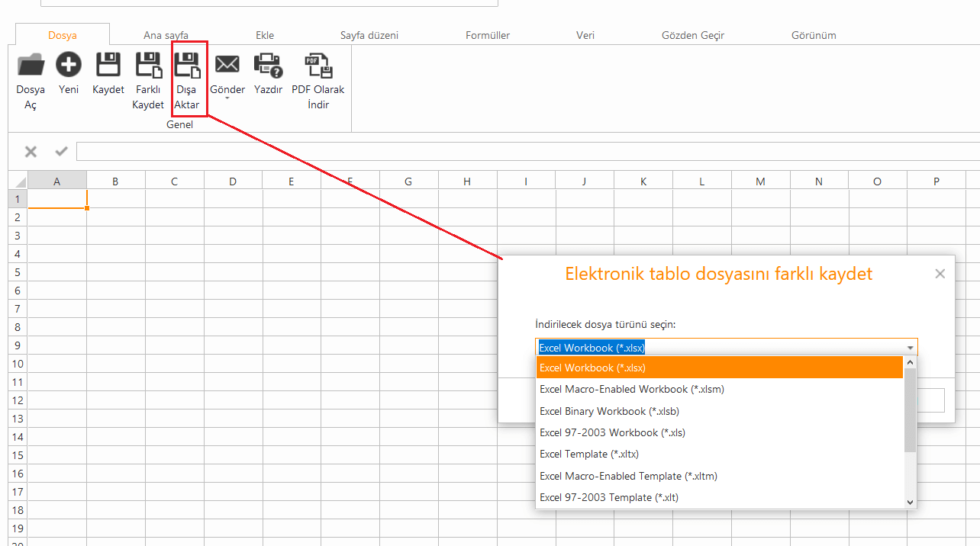Choose Excel Macro-Enabled Workbook (*.xlsm)
Image resolution: width=980 pixels, height=546 pixels.
(719, 389)
